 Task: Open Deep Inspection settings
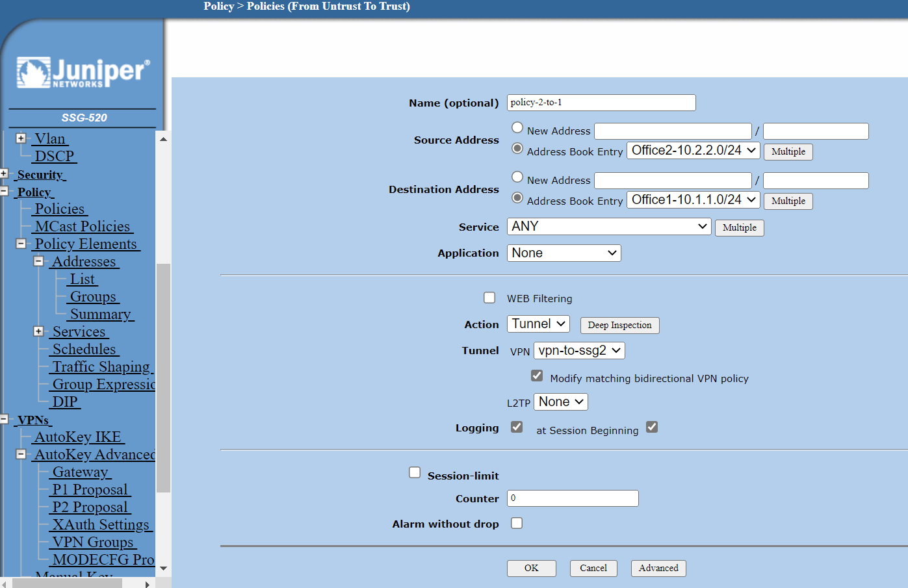tap(619, 325)
